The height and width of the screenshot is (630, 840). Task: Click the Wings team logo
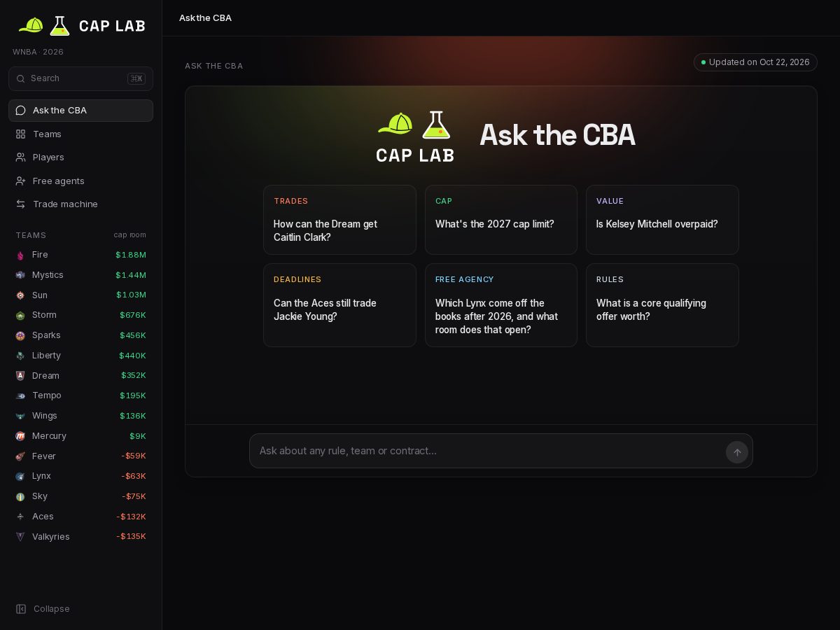[x=20, y=416]
